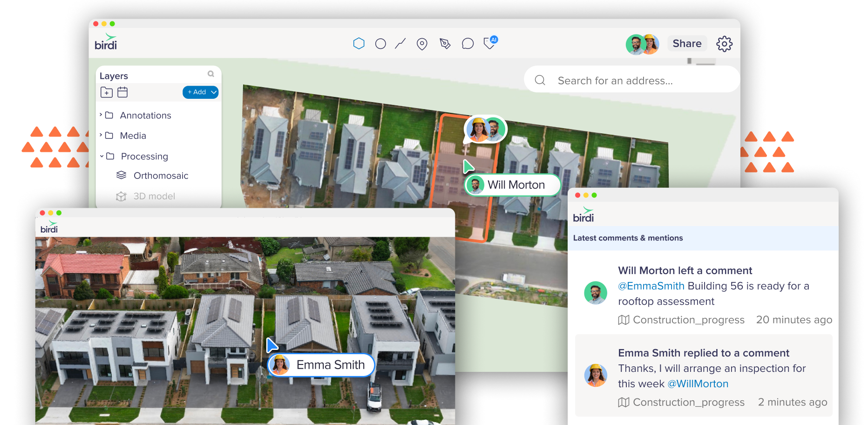Open the Latest comments & mentions panel
This screenshot has width=868, height=425.
[628, 238]
